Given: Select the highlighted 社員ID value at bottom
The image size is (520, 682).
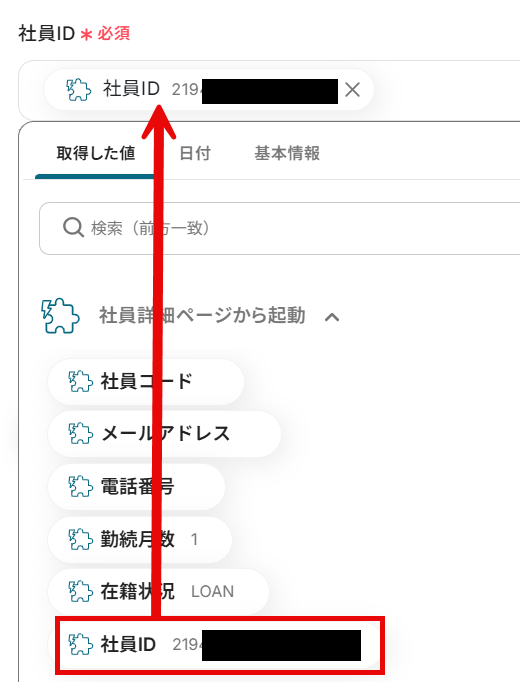Looking at the screenshot, I should (220, 645).
